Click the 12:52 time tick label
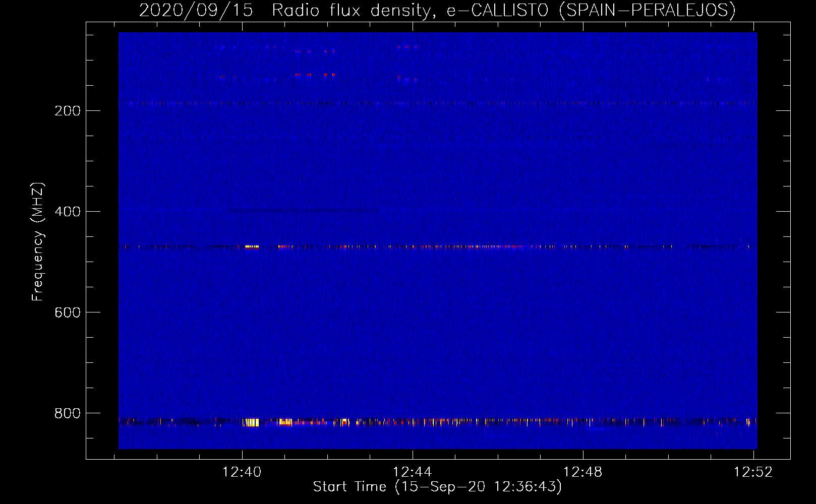The image size is (816, 504). pyautogui.click(x=753, y=472)
